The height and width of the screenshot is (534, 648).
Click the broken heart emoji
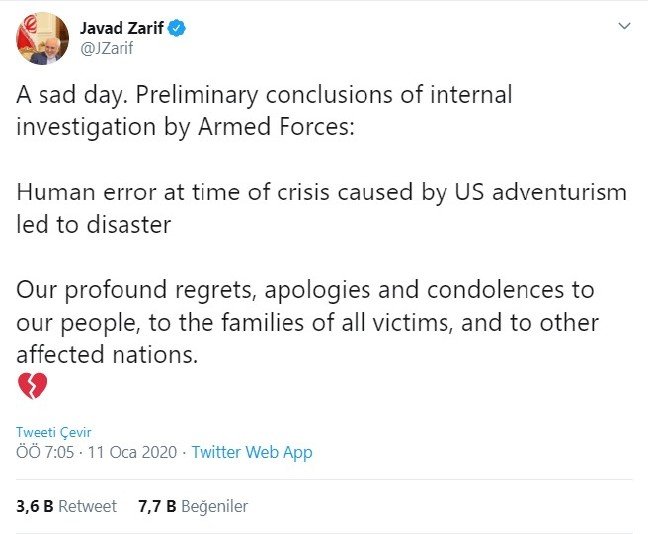point(32,386)
